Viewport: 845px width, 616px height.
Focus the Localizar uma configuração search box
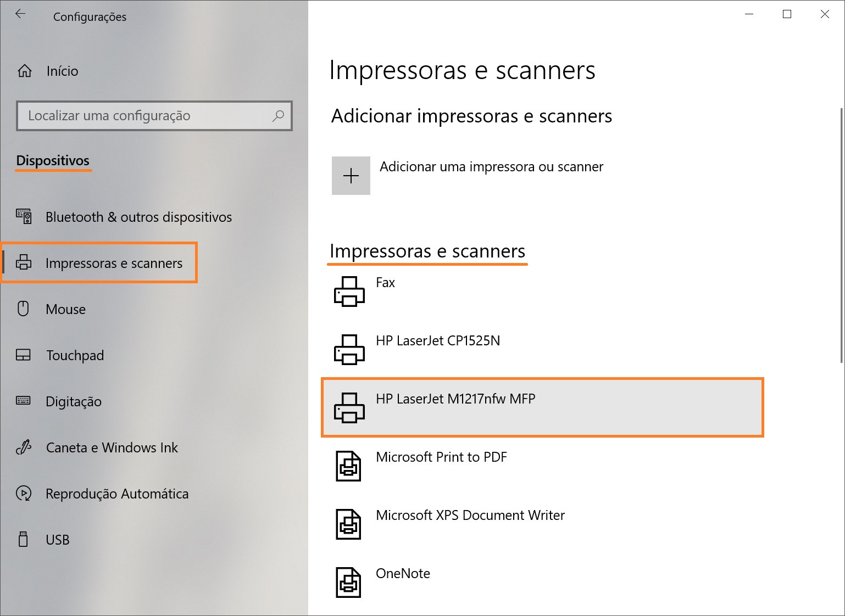pyautogui.click(x=154, y=116)
